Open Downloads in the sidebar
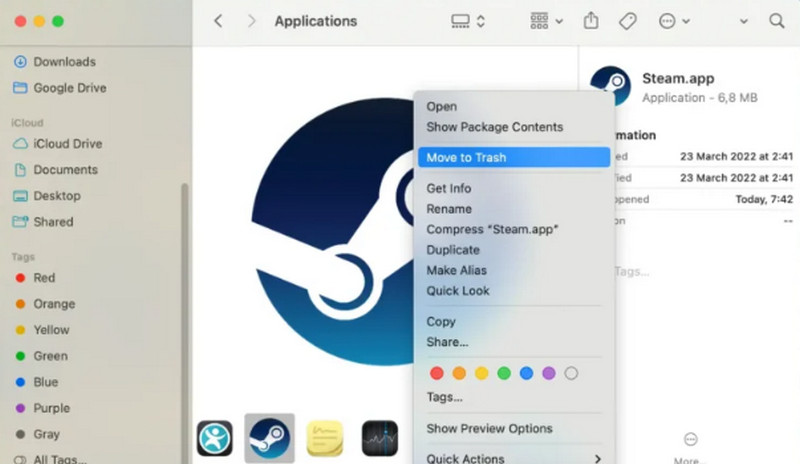This screenshot has height=464, width=800. pos(55,62)
